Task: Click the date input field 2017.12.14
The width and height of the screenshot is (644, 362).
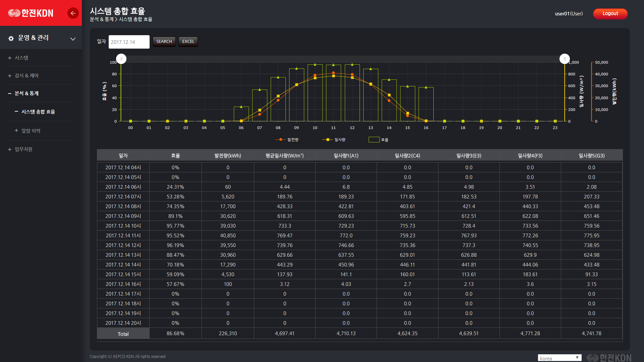Action: pyautogui.click(x=129, y=42)
